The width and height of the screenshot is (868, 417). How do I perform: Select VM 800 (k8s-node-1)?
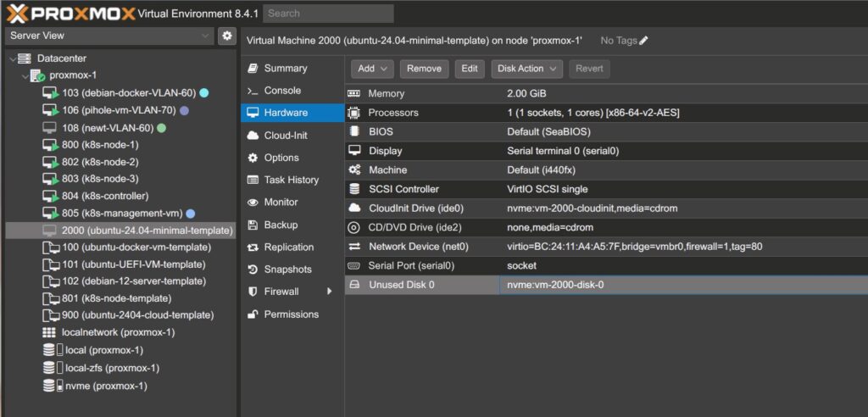(x=120, y=145)
